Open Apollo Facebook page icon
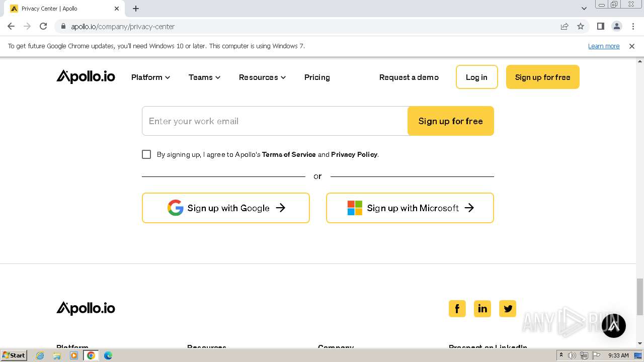Screen dimensions: 644x362 coord(457,308)
